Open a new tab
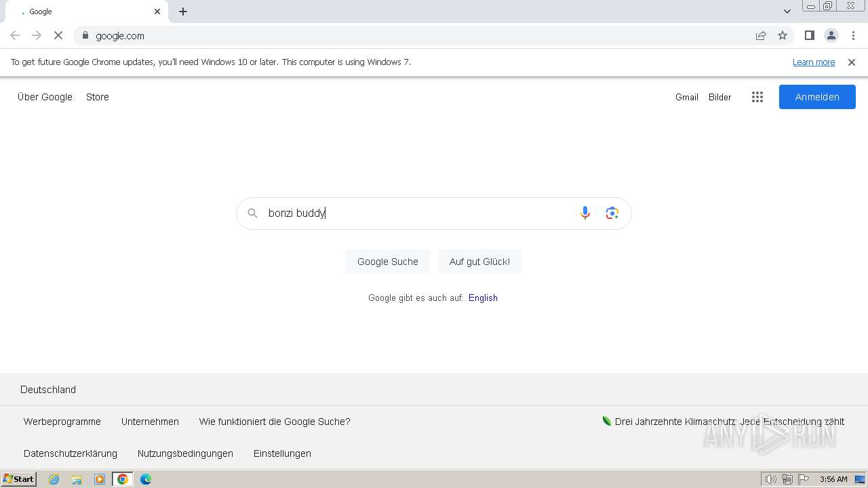 [183, 12]
